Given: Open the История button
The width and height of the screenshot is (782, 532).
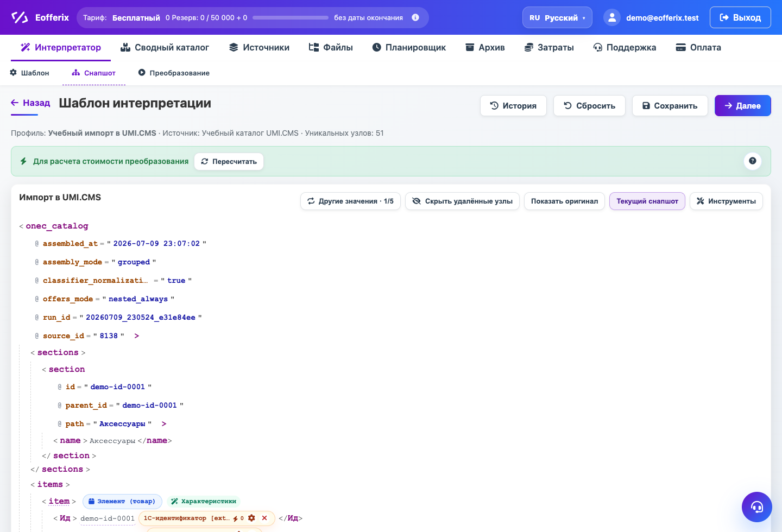Looking at the screenshot, I should pyautogui.click(x=513, y=105).
